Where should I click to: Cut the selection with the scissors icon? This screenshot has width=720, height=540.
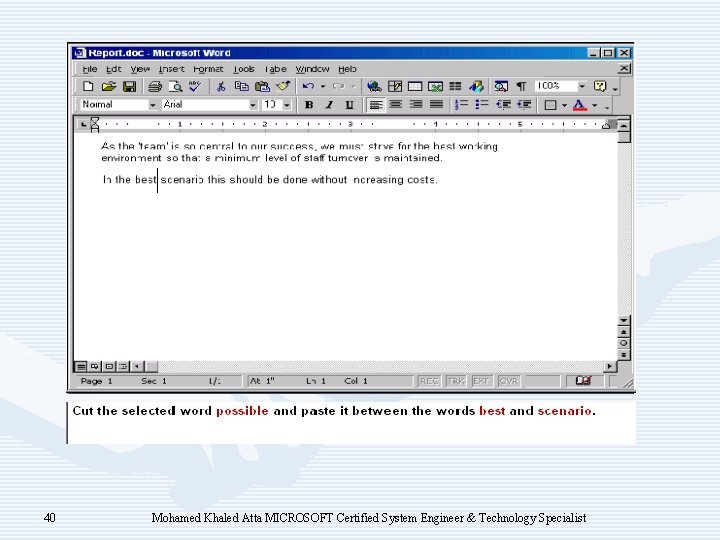click(221, 86)
